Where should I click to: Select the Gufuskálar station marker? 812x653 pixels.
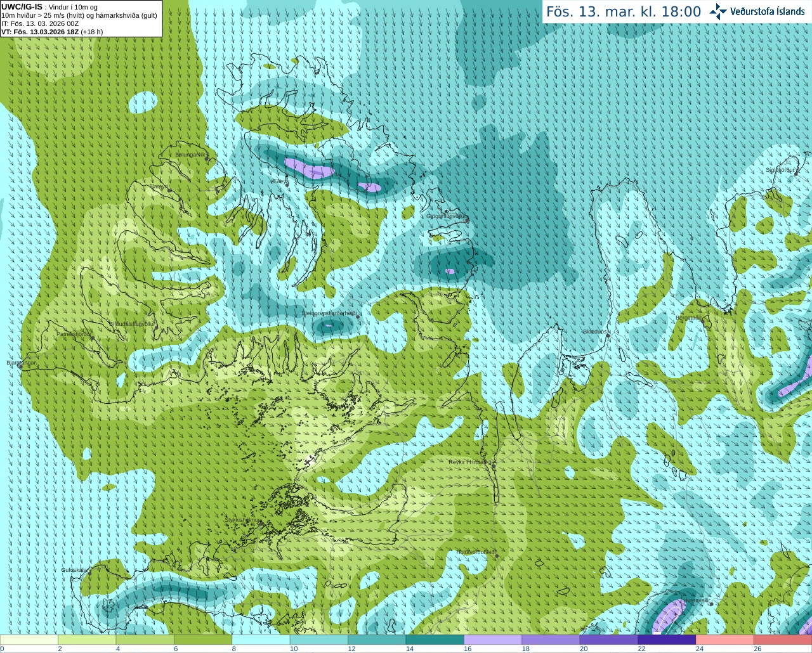click(89, 573)
